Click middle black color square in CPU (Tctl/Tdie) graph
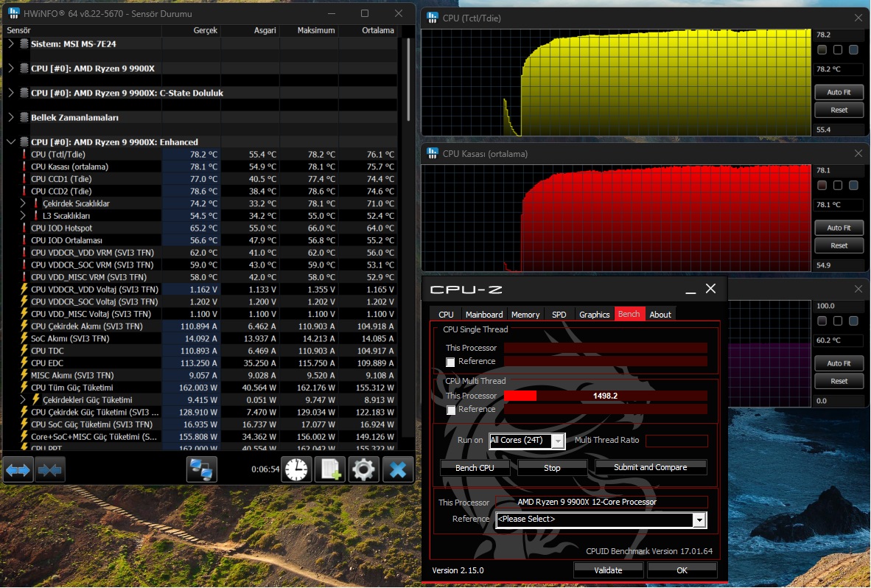The height and width of the screenshot is (588, 871). coord(838,50)
